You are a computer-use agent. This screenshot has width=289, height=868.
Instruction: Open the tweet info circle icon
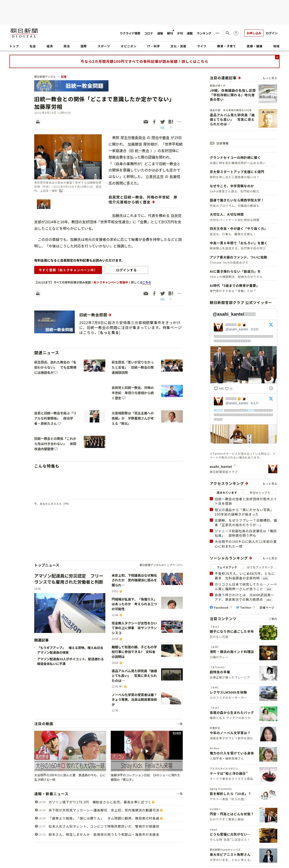point(271,388)
